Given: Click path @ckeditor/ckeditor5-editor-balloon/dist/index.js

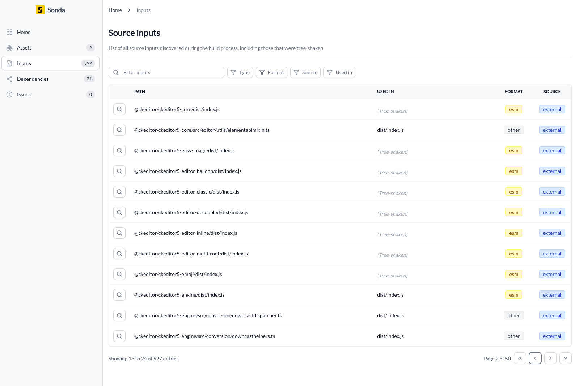Looking at the screenshot, I should pyautogui.click(x=188, y=171).
